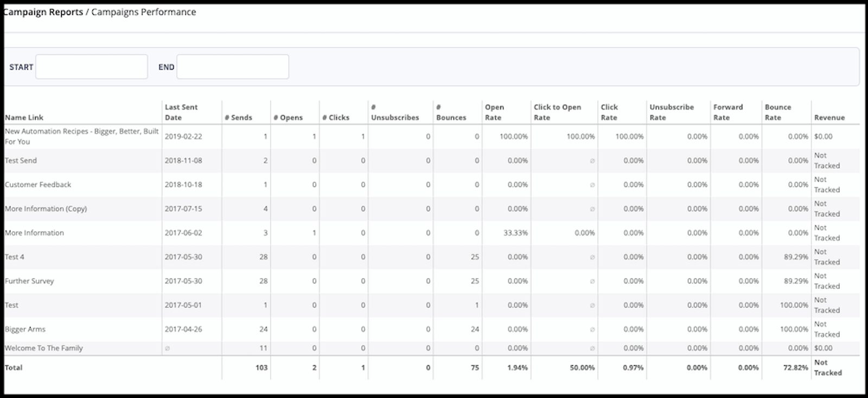Open the Bigger Arms campaign
The image size is (868, 398).
click(x=25, y=330)
